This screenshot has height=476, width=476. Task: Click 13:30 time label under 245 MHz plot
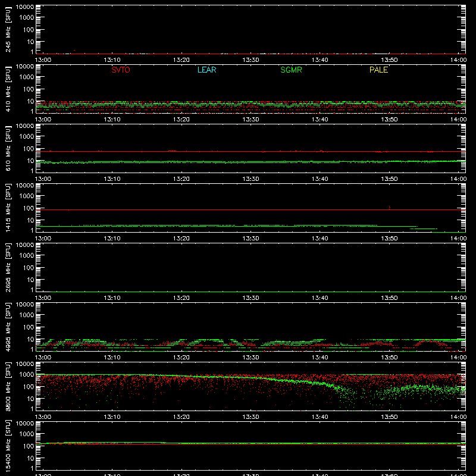coord(250,60)
